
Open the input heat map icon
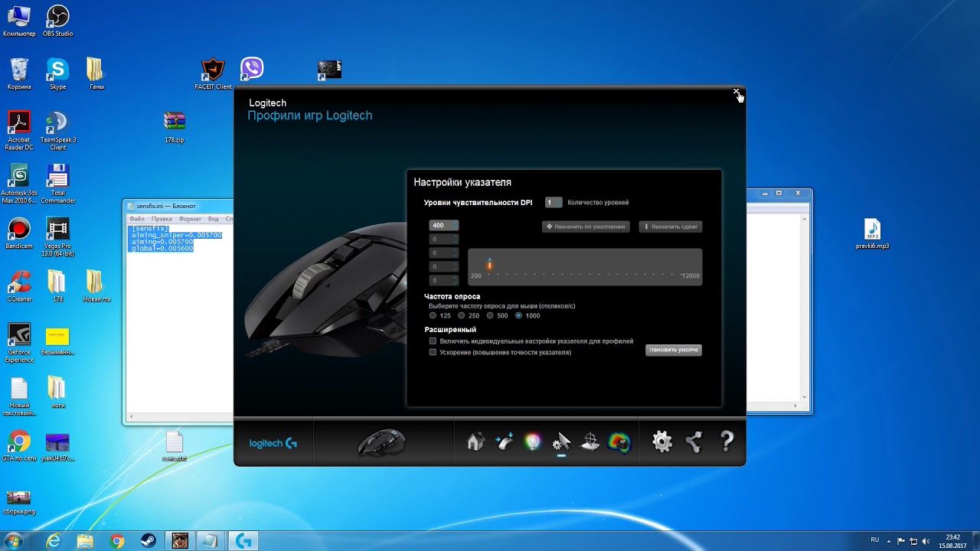[619, 442]
